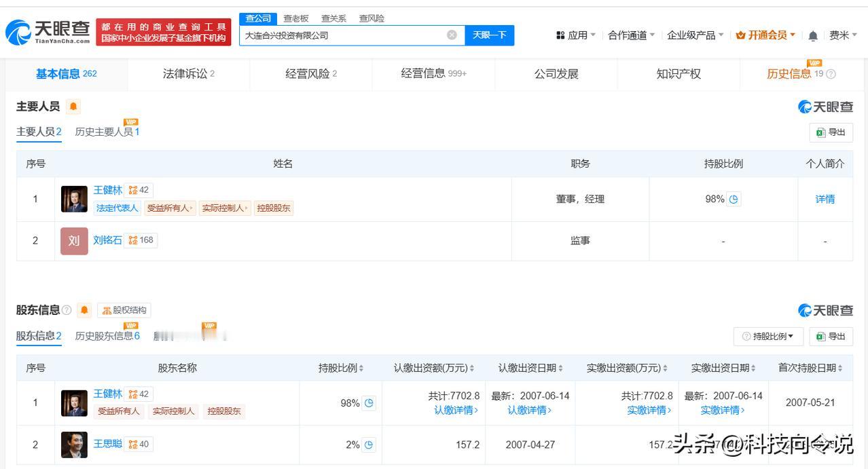Open pie chart icon beside 98% in shareholder table

click(x=369, y=403)
